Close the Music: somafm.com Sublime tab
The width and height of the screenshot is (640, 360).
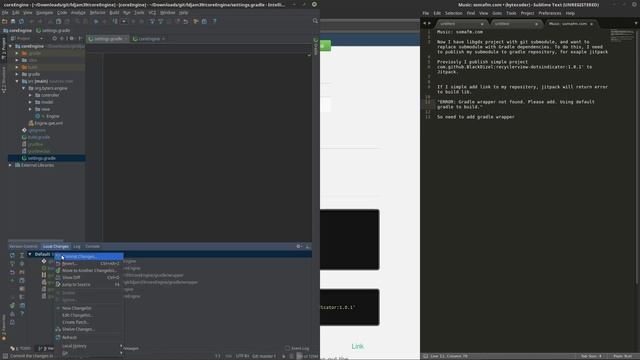[x=591, y=24]
